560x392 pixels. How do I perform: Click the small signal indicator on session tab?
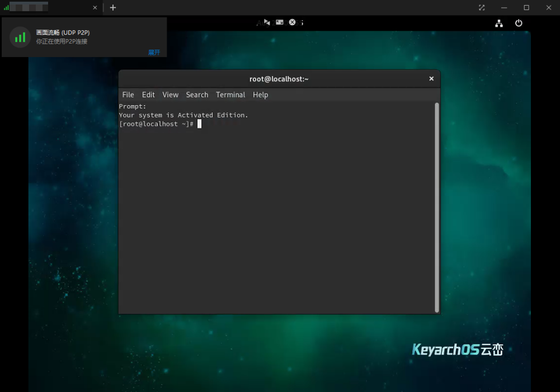tap(6, 8)
